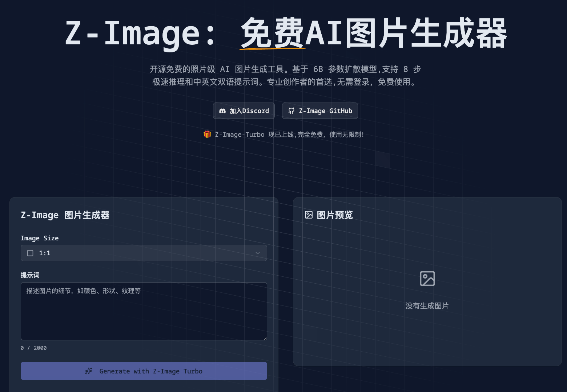
Task: Click the 0 / 2000 character counter
Action: point(33,348)
